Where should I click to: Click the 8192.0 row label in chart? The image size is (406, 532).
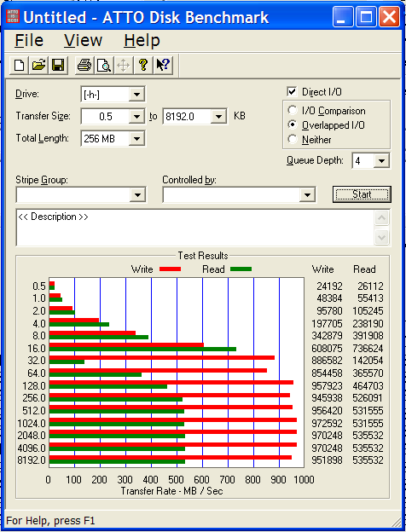click(32, 460)
